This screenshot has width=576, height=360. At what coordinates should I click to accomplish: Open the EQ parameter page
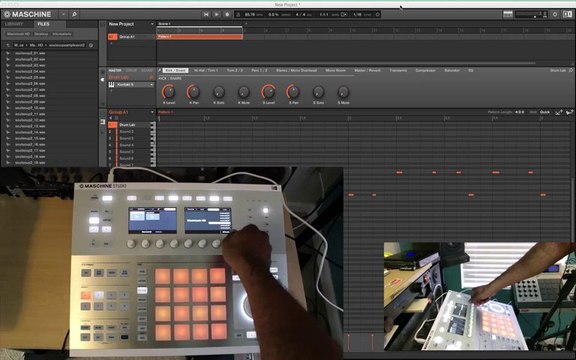[471, 70]
